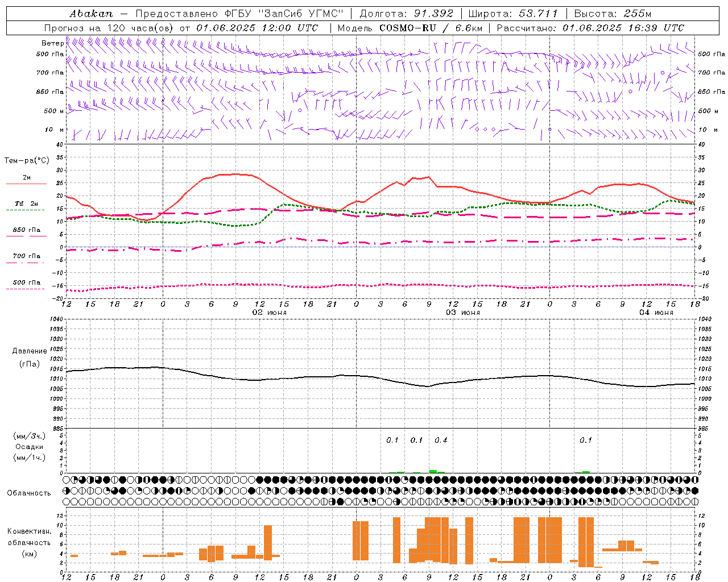Image resolution: width=728 pixels, height=582 pixels.
Task: Click the 'Ветер' wind panel label
Action: (52, 43)
